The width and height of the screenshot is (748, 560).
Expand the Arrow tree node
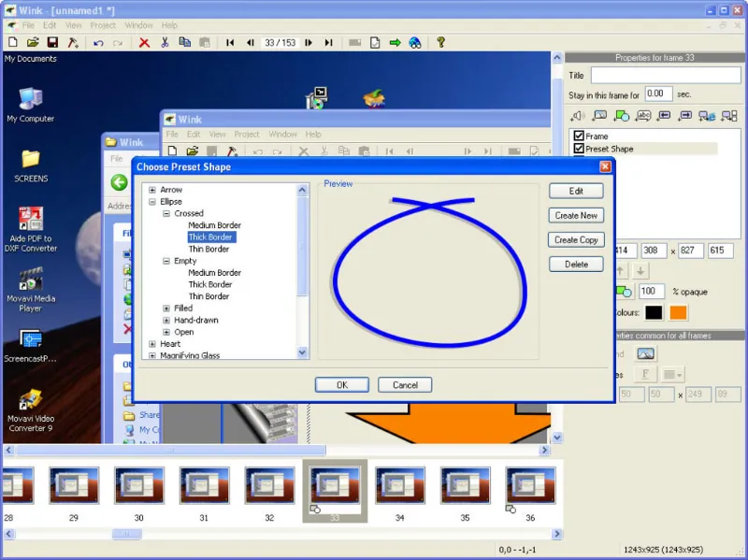tap(152, 190)
